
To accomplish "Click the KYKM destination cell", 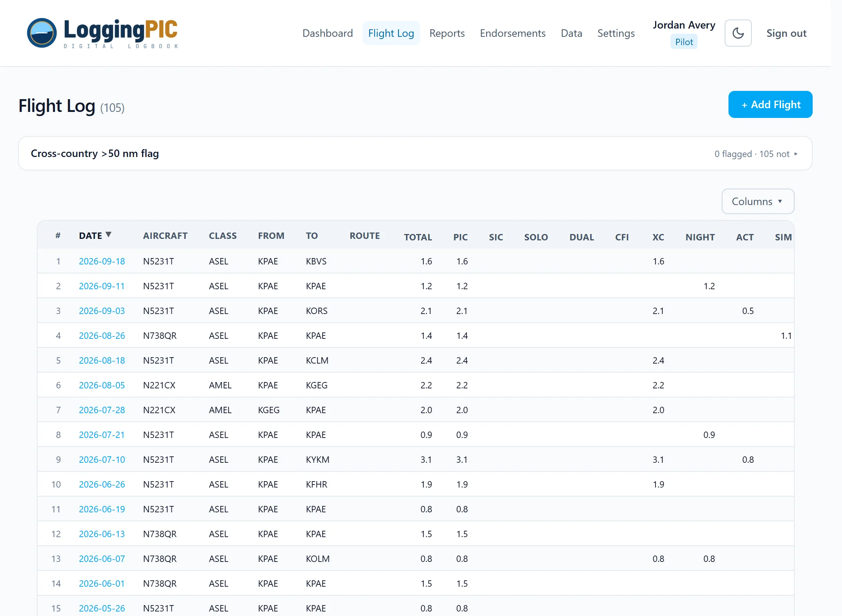I will tap(318, 459).
